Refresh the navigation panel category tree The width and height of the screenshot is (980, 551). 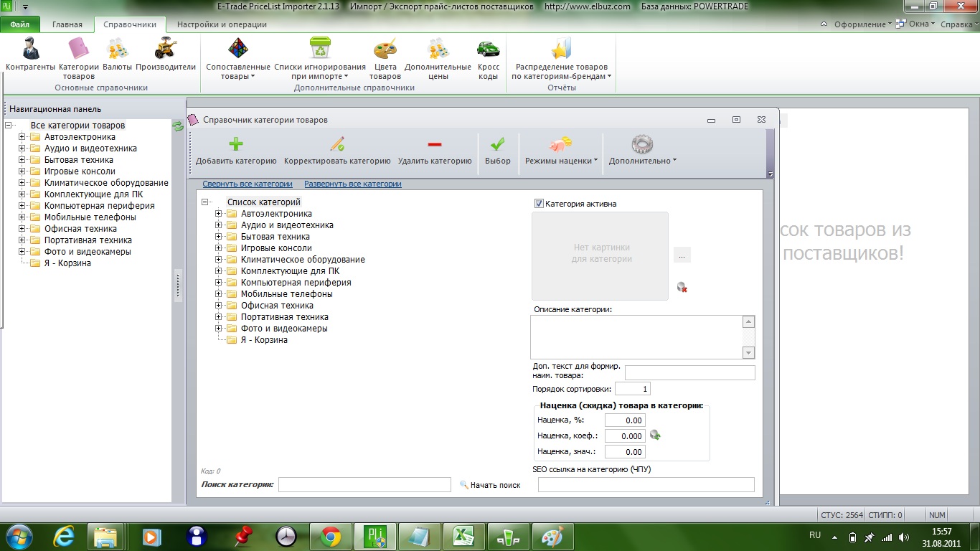(x=178, y=126)
